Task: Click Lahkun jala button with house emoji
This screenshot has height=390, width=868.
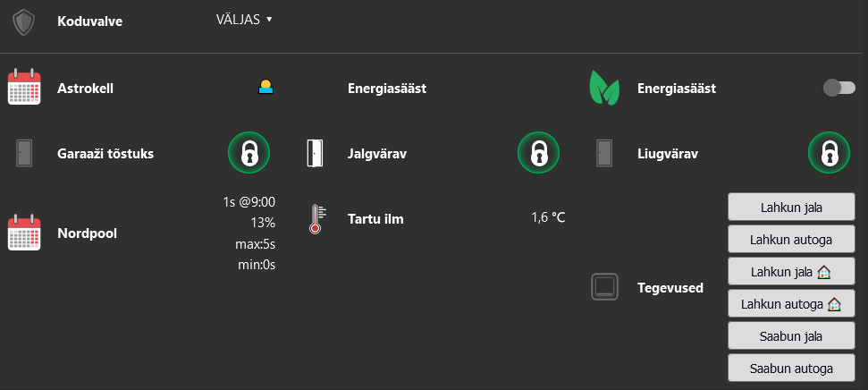Action: coord(791,272)
